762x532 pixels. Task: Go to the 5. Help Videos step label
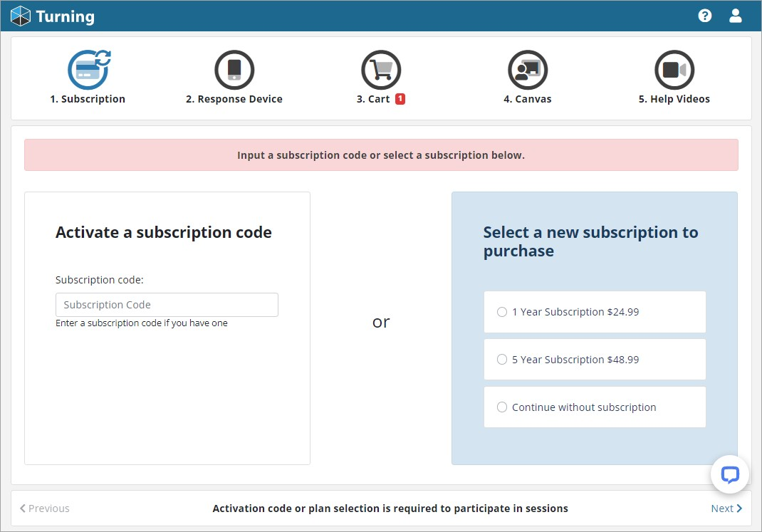[674, 99]
